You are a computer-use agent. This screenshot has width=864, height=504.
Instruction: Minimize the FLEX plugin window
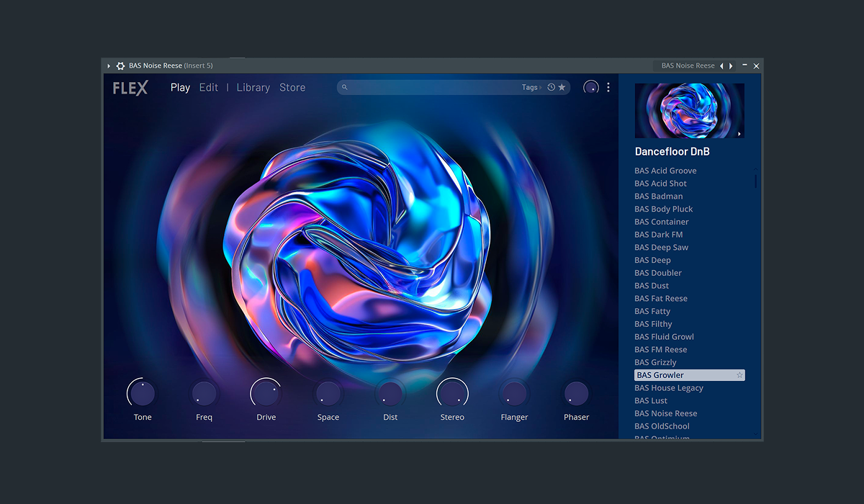point(744,66)
